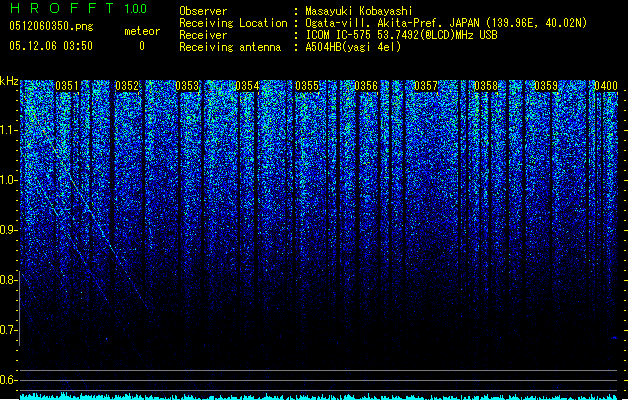
Task: Click the 0357 time marker
Action: pos(426,86)
